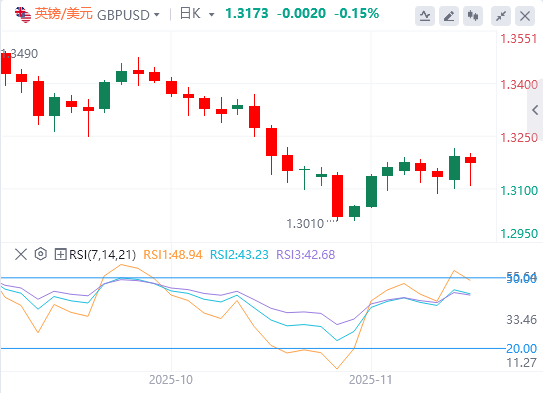This screenshot has width=543, height=393.
Task: Expand the right side panel chevron
Action: click(x=535, y=110)
